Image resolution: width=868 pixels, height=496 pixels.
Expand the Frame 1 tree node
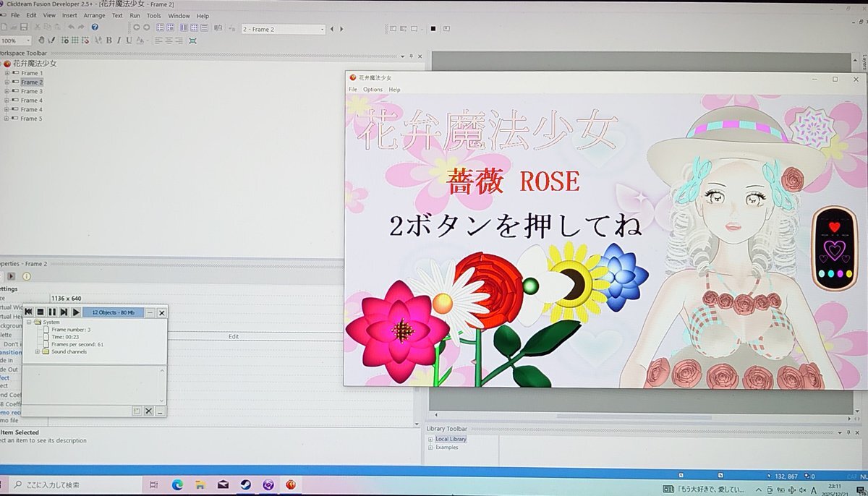(7, 73)
